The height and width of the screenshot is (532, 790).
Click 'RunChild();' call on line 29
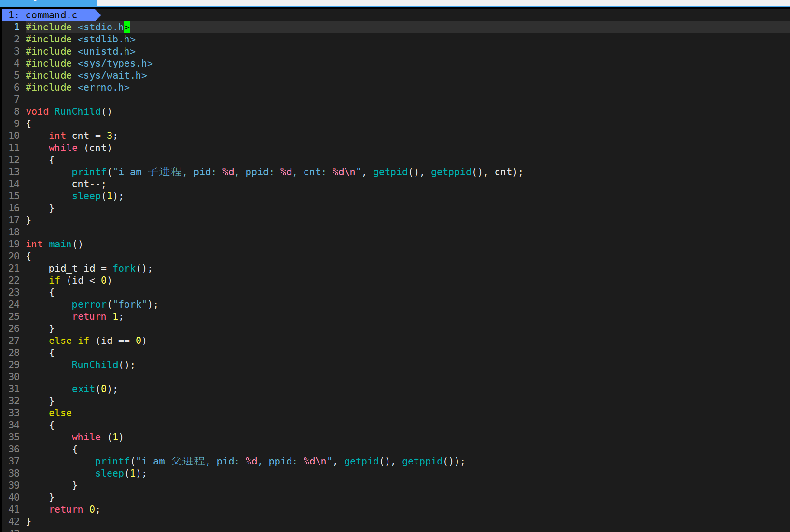(x=103, y=365)
